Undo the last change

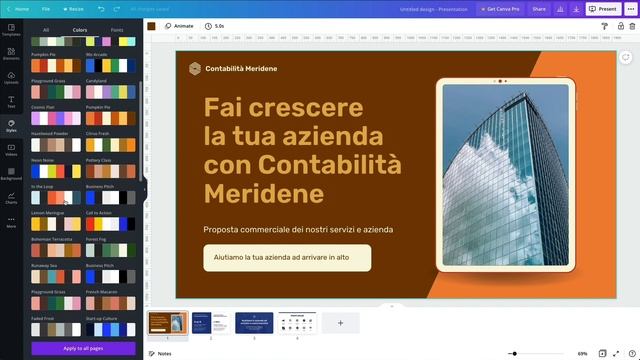pos(101,9)
